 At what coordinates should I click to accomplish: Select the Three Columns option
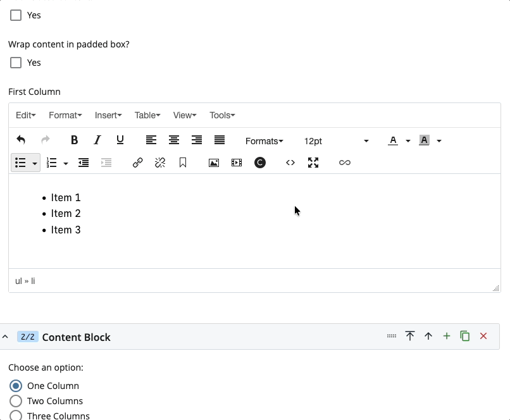(16, 416)
